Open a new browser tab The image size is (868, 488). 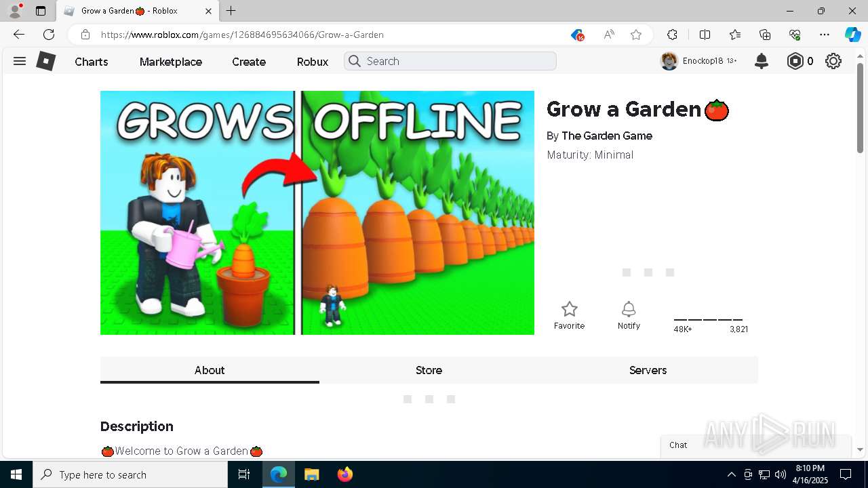[x=231, y=11]
